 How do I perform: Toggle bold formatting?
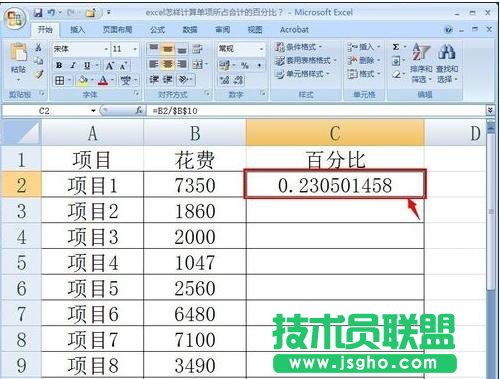point(59,65)
